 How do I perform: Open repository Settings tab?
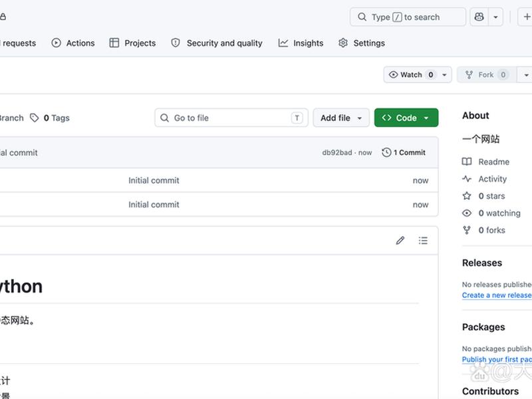point(362,43)
